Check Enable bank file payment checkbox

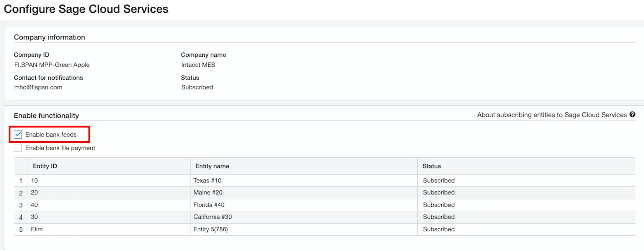point(18,148)
